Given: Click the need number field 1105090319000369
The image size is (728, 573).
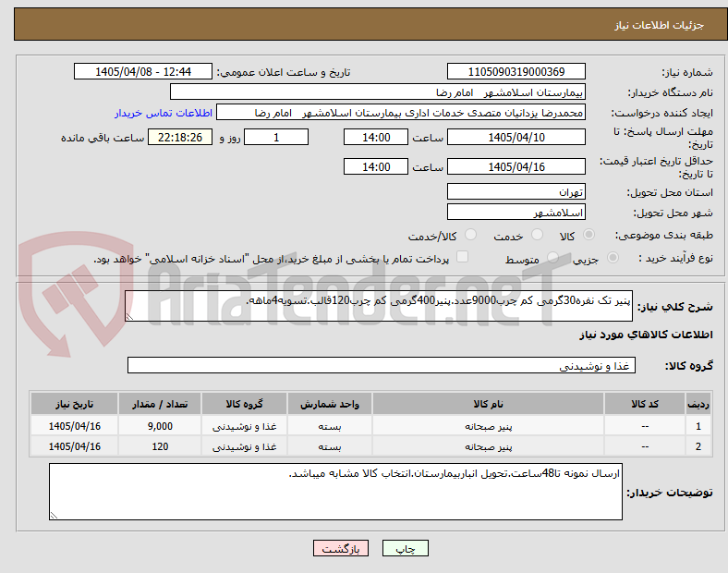Looking at the screenshot, I should click(x=516, y=71).
